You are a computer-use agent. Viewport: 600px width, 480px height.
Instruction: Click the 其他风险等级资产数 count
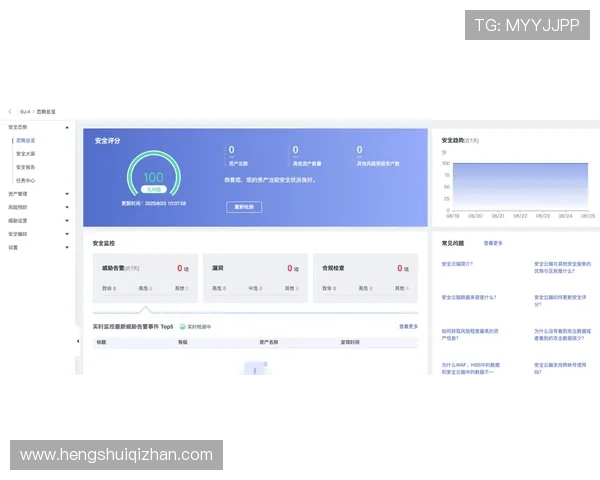pyautogui.click(x=359, y=150)
